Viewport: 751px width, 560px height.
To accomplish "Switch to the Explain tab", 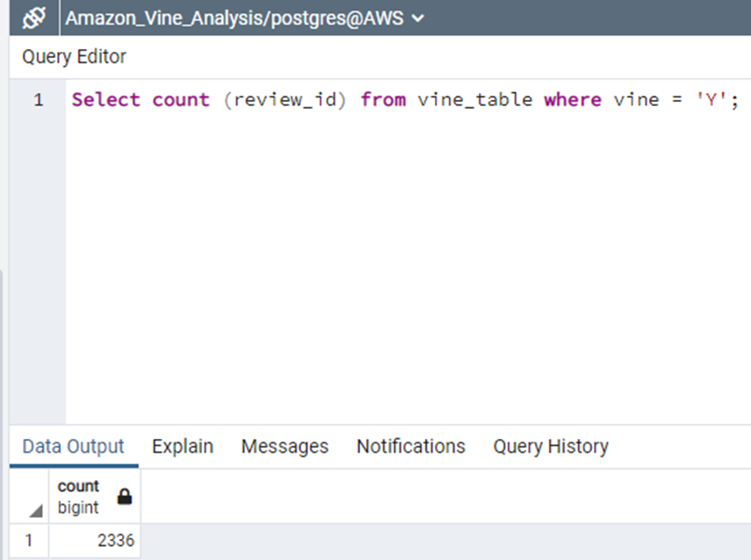I will pos(182,446).
